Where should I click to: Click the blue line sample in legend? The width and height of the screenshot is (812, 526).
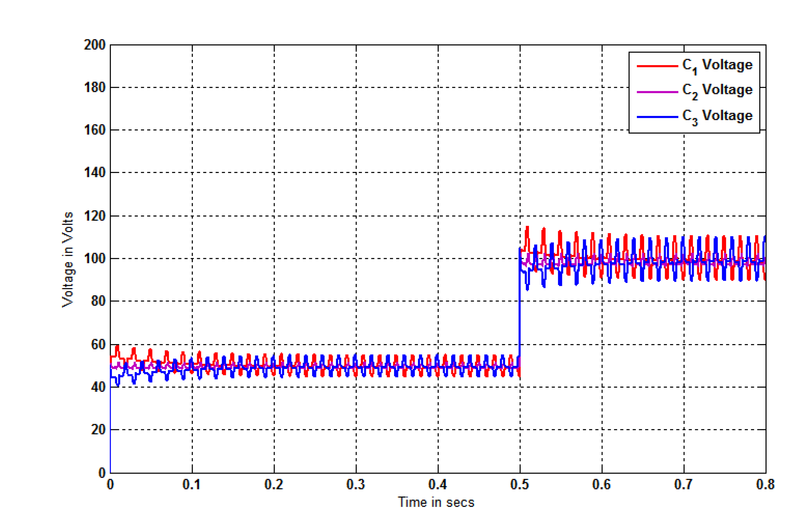[657, 117]
